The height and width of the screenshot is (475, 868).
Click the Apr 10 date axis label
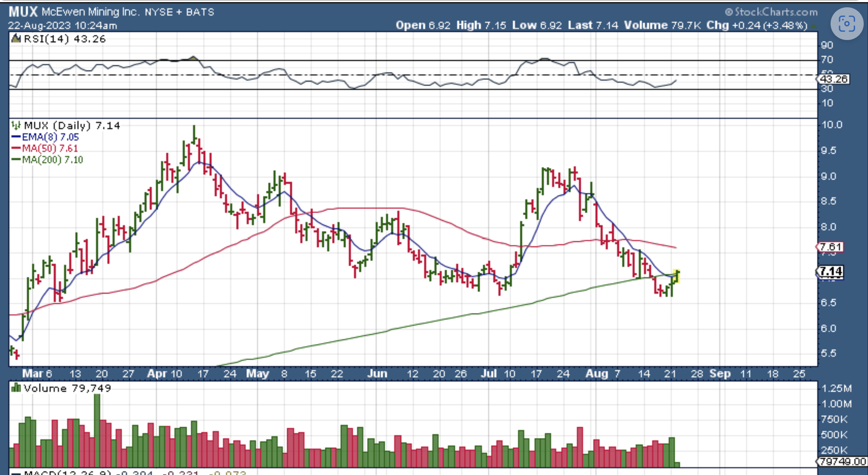(164, 373)
